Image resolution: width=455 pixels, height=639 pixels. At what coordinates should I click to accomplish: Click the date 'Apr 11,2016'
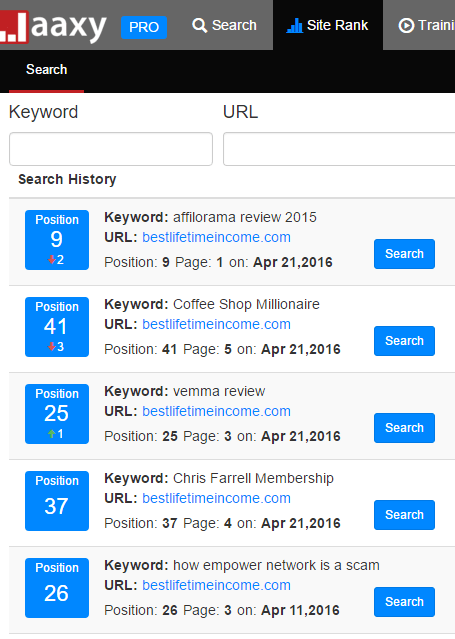click(x=300, y=610)
